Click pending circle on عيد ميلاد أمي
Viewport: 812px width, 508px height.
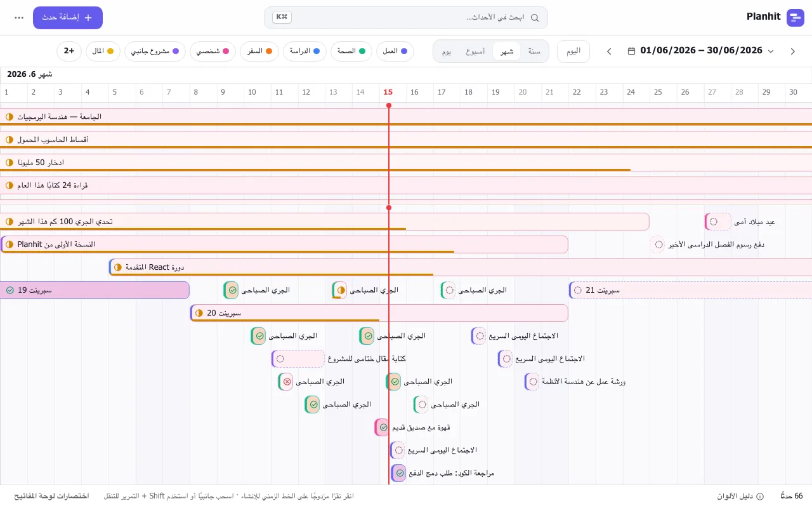click(x=714, y=222)
